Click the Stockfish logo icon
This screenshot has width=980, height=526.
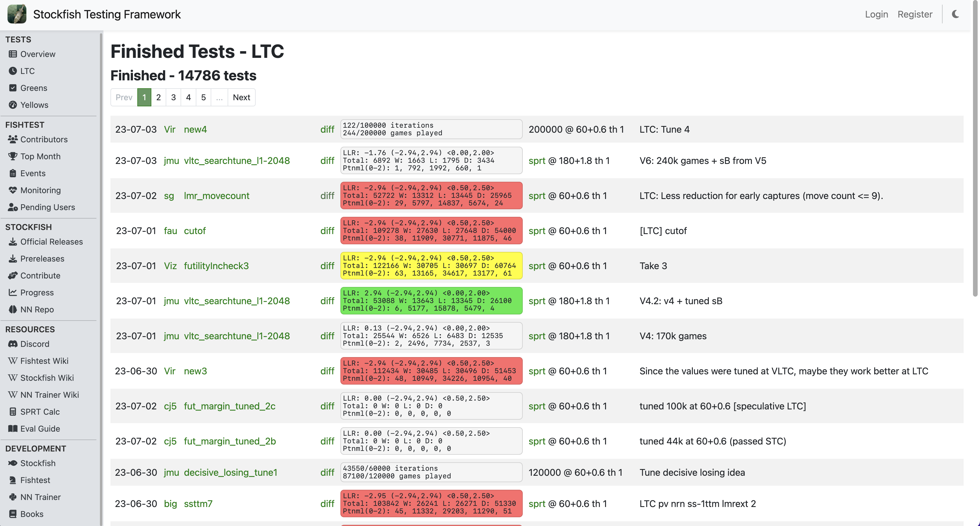pos(17,14)
